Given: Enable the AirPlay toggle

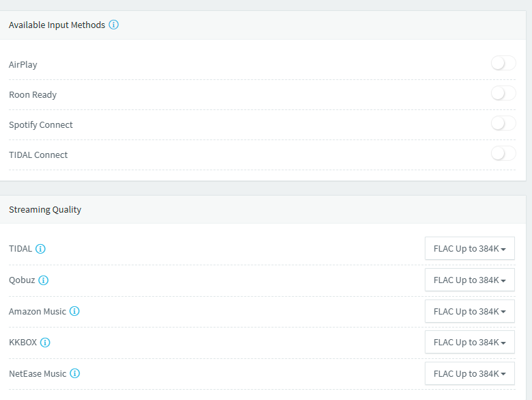Looking at the screenshot, I should click(x=503, y=64).
